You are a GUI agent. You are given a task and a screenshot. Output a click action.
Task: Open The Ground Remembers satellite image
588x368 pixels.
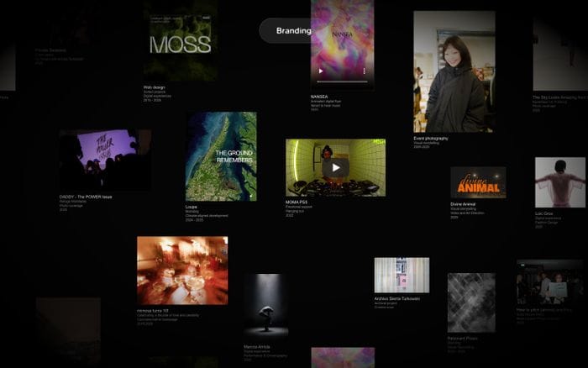[221, 156]
